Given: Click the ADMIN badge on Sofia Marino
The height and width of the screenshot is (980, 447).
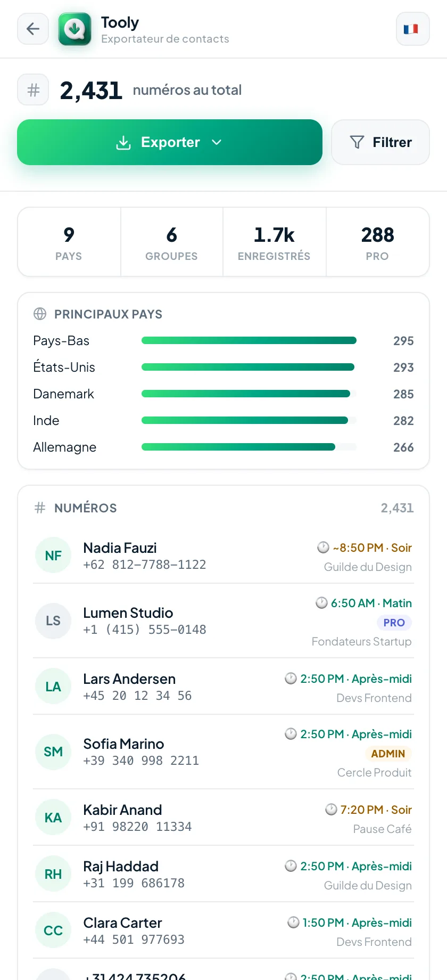Looking at the screenshot, I should [x=388, y=754].
